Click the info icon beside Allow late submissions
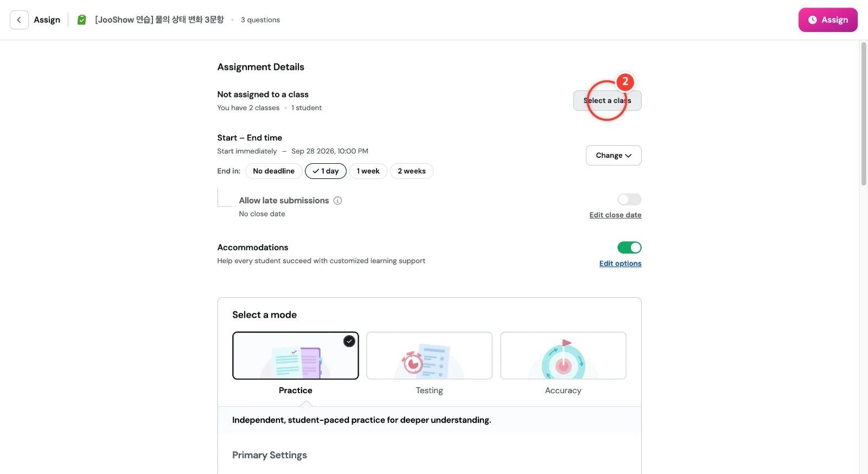Viewport: 868px width, 474px height. click(x=337, y=201)
